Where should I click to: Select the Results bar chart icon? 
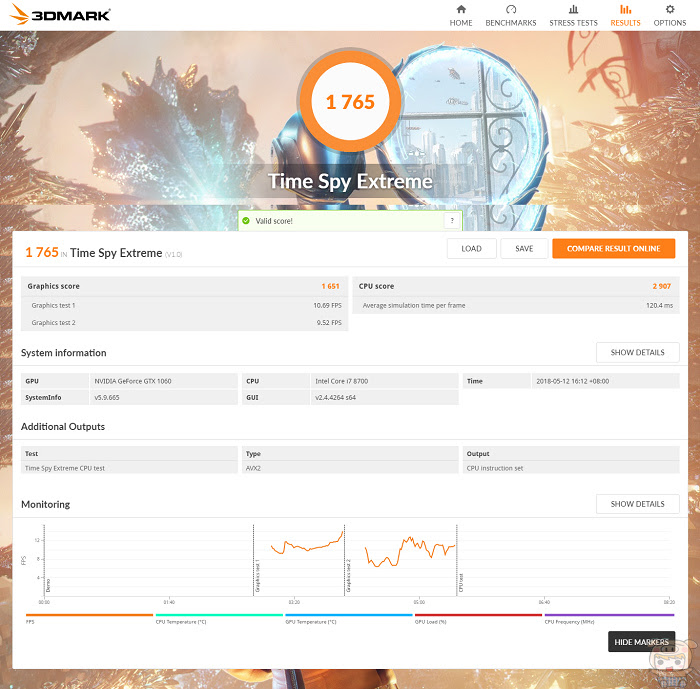(625, 9)
